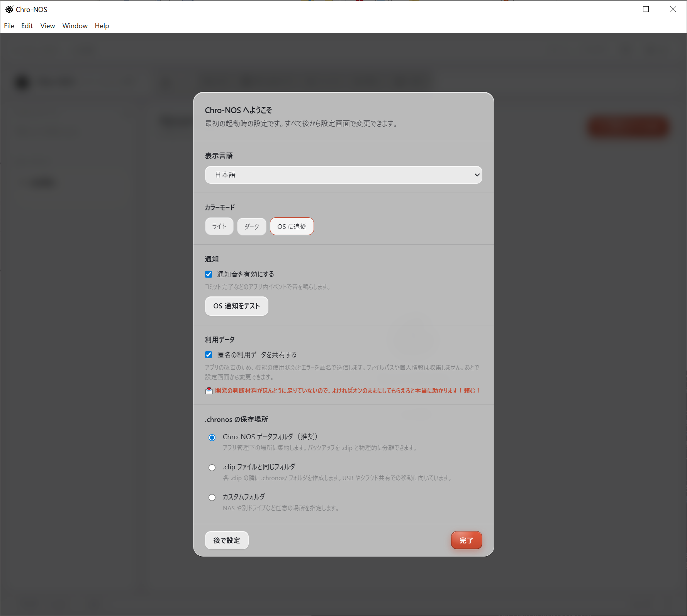Viewport: 687px width, 616px height.
Task: Select .clip ファイルと同じフォルダ radio option
Action: tap(212, 467)
